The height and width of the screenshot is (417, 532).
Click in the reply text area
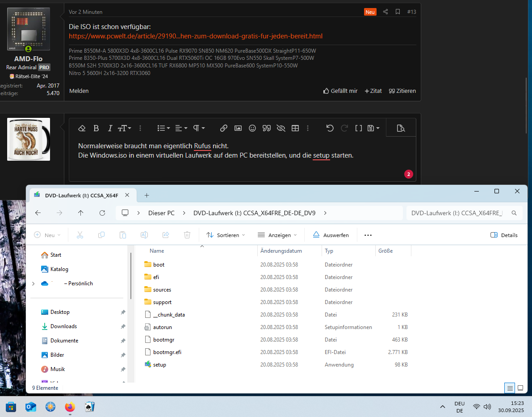point(242,159)
